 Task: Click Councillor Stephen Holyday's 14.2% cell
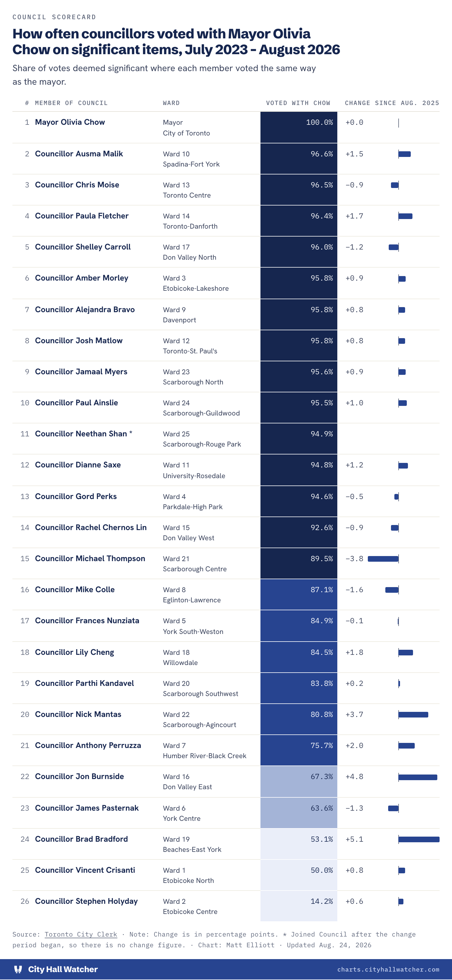pyautogui.click(x=299, y=906)
